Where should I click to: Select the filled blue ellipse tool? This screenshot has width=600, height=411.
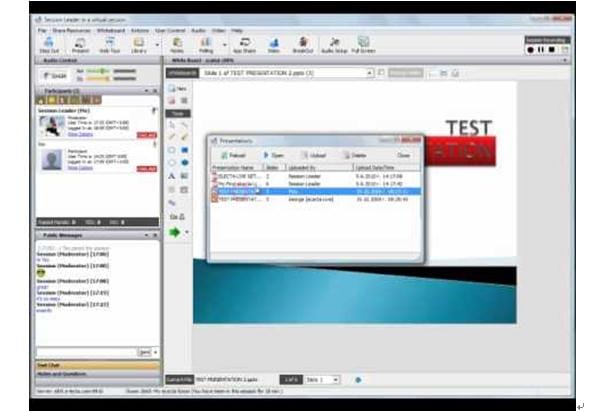click(x=184, y=163)
